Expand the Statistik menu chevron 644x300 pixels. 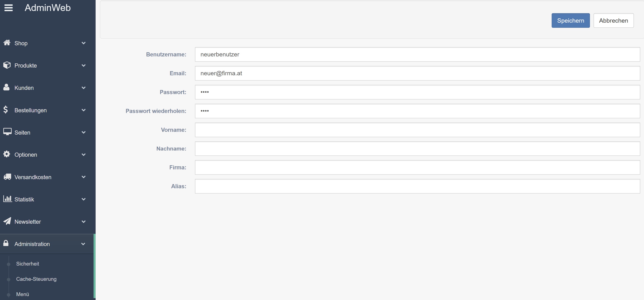pyautogui.click(x=83, y=199)
